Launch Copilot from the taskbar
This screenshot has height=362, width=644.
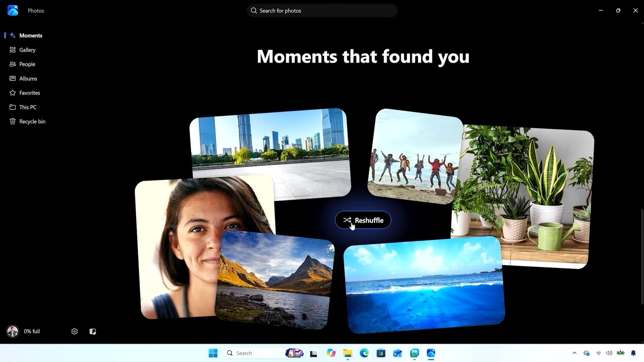point(331,353)
